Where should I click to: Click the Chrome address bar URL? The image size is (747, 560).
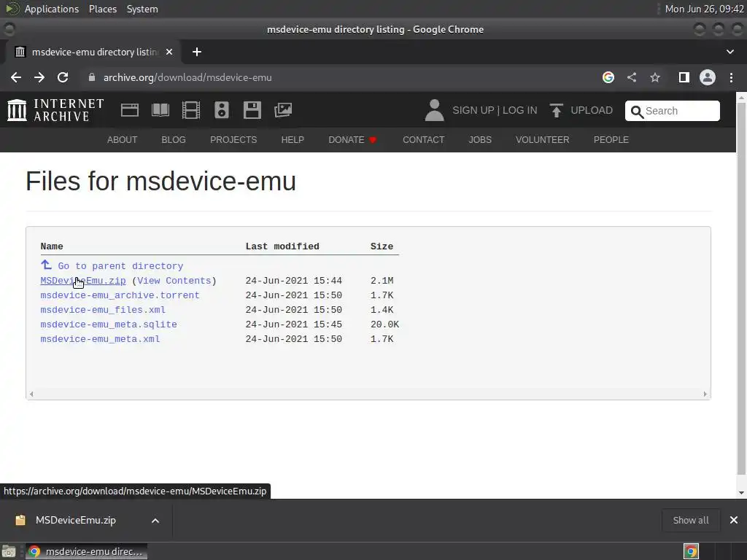coord(187,77)
